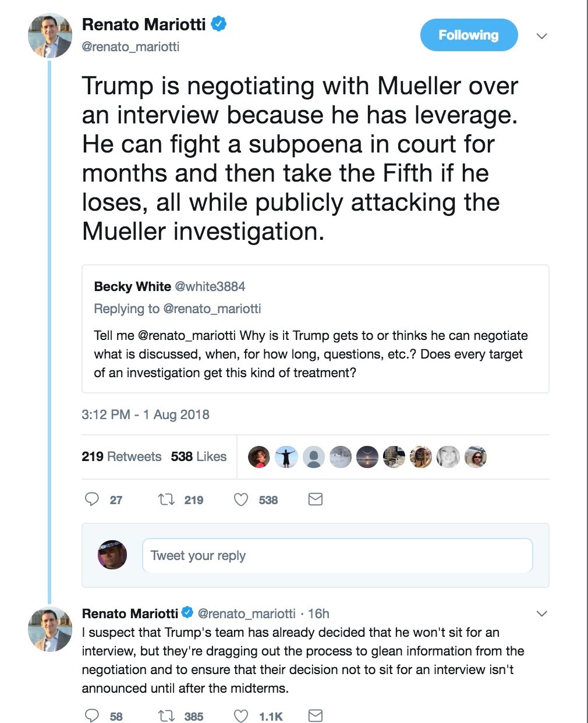Click the envelope icon under the follow-up tweet
Image resolution: width=588 pixels, height=723 pixels.
tap(315, 715)
